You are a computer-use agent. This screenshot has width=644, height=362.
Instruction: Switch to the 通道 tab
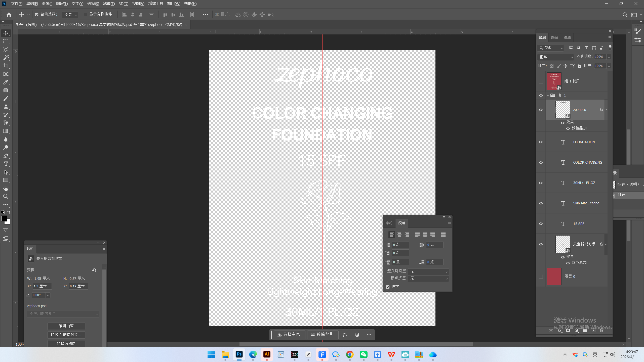click(x=567, y=37)
